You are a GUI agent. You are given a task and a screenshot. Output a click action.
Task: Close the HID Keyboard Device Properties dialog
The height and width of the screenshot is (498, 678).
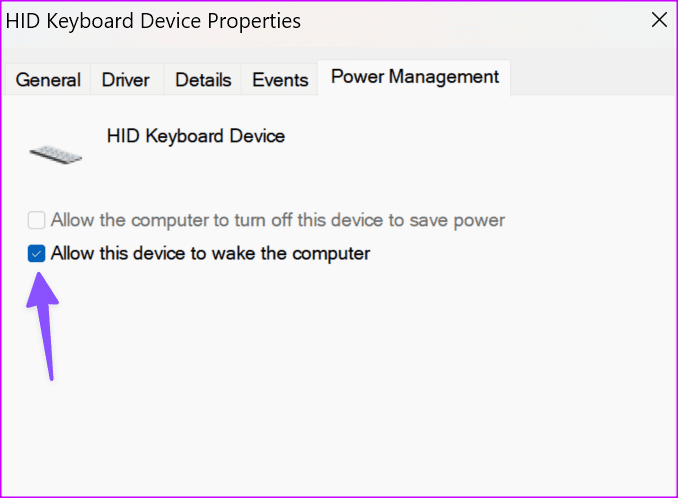click(x=658, y=20)
